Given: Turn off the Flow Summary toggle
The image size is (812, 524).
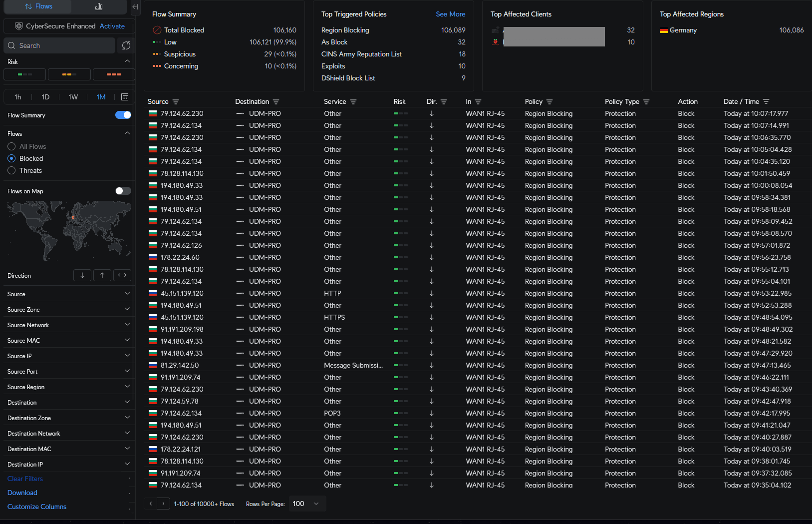Looking at the screenshot, I should 123,115.
